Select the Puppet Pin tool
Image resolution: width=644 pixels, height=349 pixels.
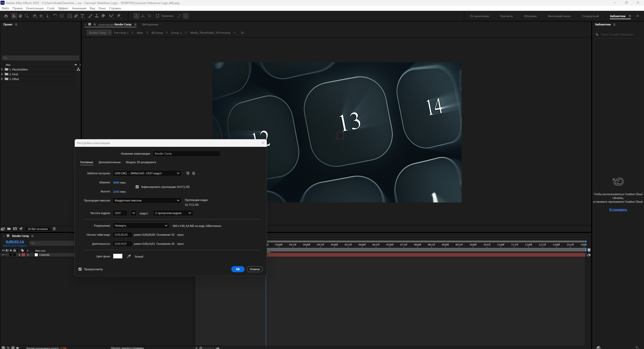click(x=119, y=16)
